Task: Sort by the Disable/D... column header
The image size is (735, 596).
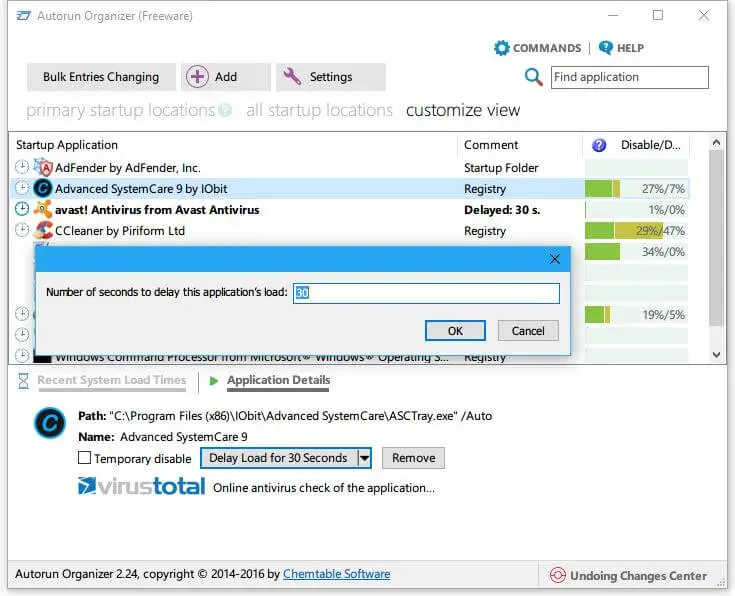Action: click(650, 145)
